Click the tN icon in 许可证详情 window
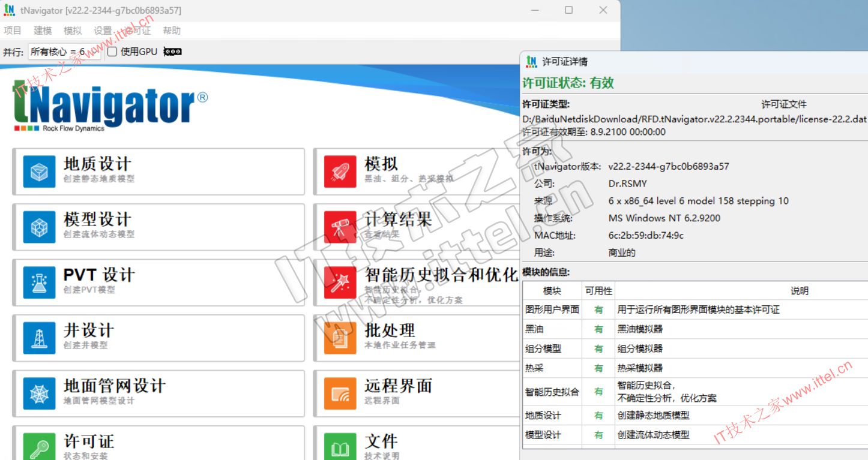 point(531,61)
